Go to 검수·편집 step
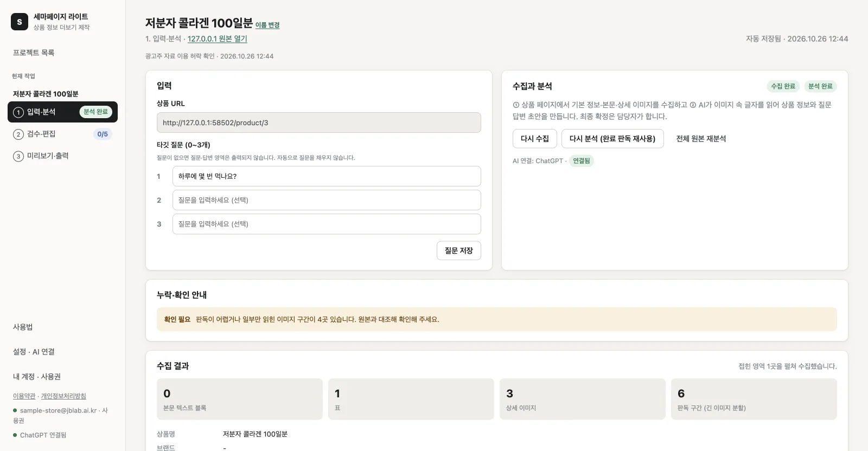This screenshot has width=868, height=451. pyautogui.click(x=62, y=134)
